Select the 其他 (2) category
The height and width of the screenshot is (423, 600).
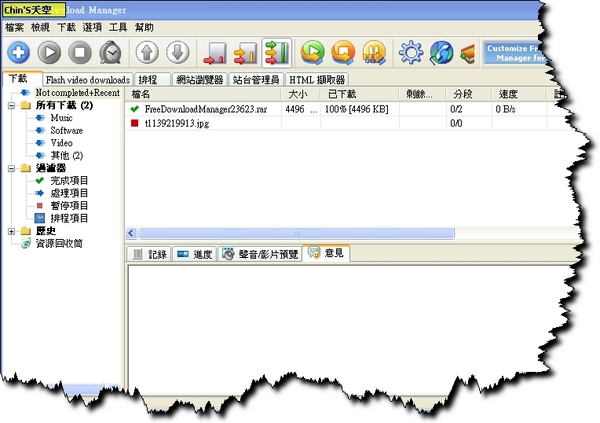pyautogui.click(x=67, y=155)
